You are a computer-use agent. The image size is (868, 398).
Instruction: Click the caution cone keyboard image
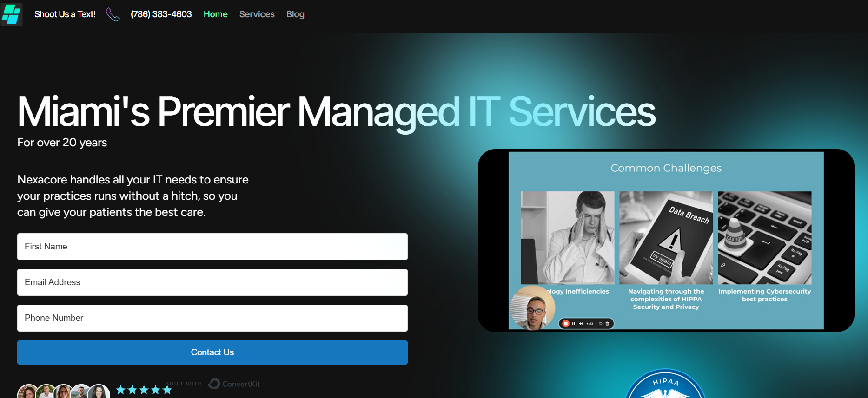(764, 238)
